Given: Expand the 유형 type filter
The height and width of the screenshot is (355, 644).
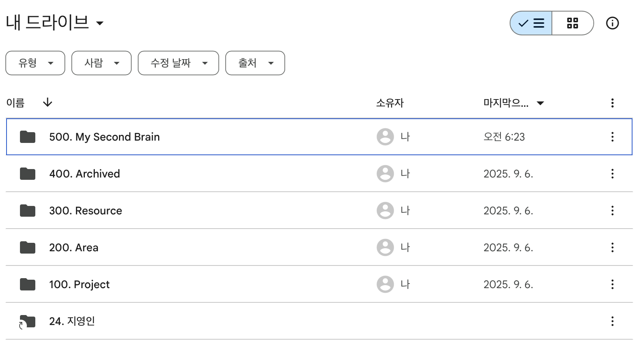Looking at the screenshot, I should pyautogui.click(x=35, y=63).
